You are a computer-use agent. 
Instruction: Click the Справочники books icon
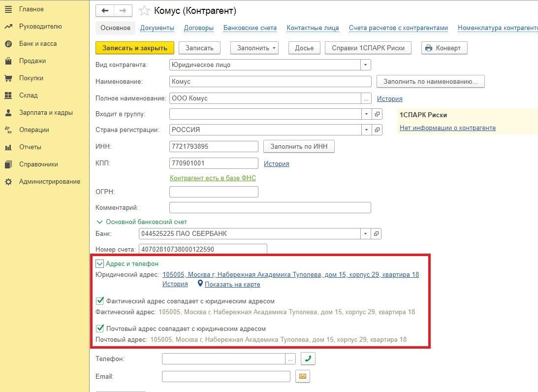click(8, 164)
